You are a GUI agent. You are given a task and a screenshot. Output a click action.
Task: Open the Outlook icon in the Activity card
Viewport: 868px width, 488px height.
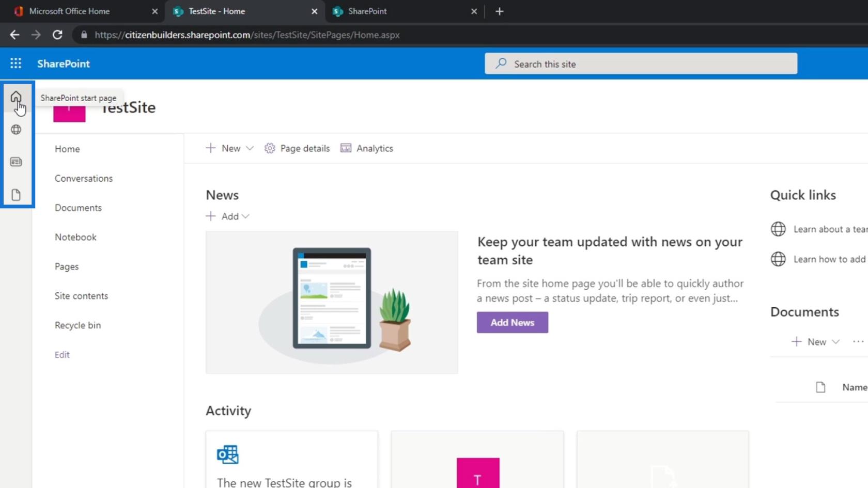click(227, 454)
